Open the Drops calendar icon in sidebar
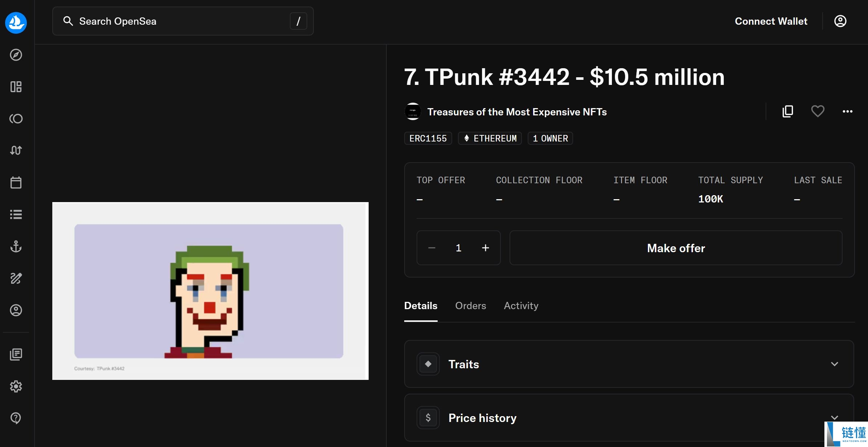 pos(16,183)
